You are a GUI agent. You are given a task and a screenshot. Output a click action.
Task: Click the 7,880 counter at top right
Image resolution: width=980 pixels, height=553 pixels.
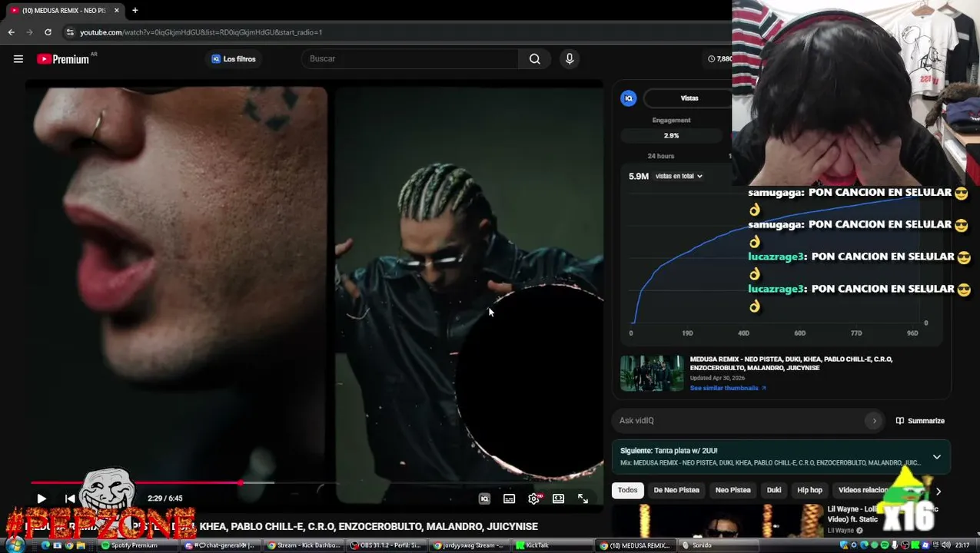click(720, 59)
